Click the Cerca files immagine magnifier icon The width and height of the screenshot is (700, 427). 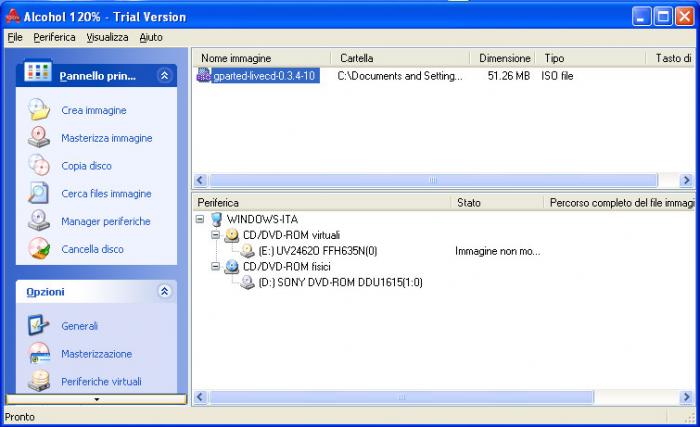click(39, 193)
